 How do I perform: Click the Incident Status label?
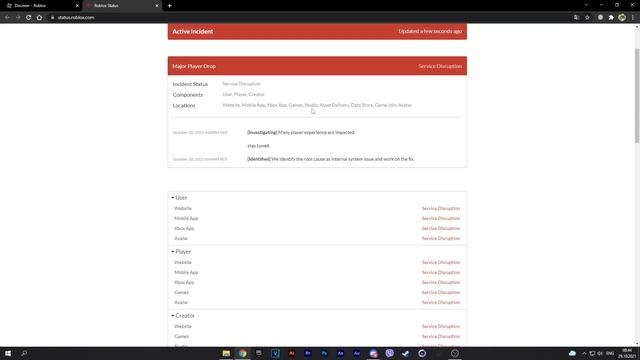[190, 84]
